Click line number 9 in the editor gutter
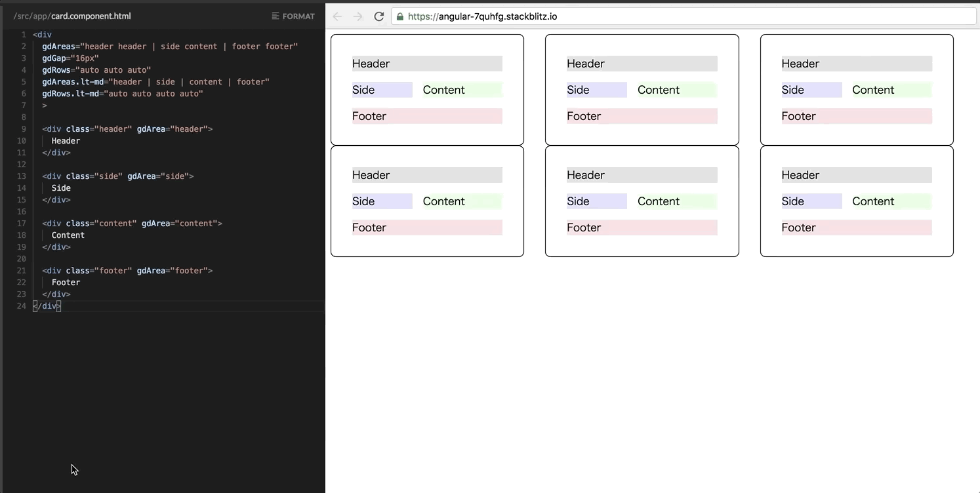 (x=23, y=128)
